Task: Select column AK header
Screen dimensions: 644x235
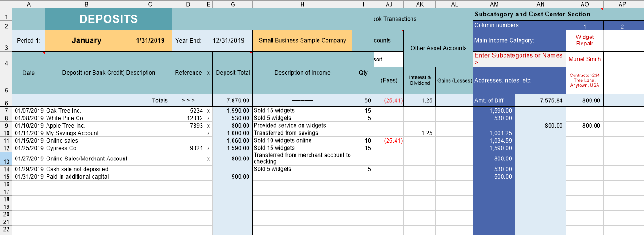Action: (x=419, y=4)
